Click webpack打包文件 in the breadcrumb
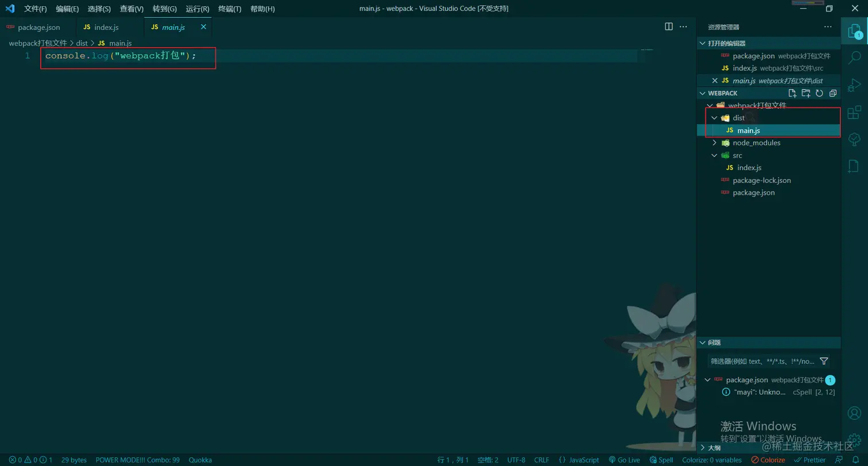868x466 pixels. (38, 43)
